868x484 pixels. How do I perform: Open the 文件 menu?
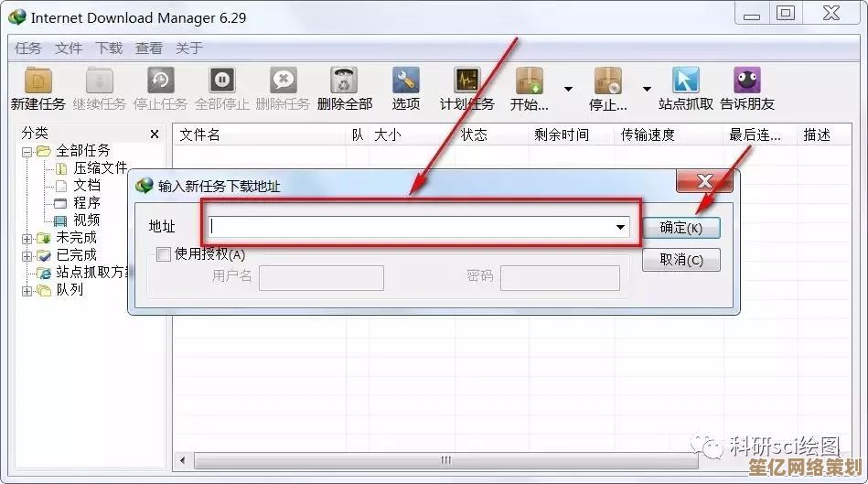point(69,48)
